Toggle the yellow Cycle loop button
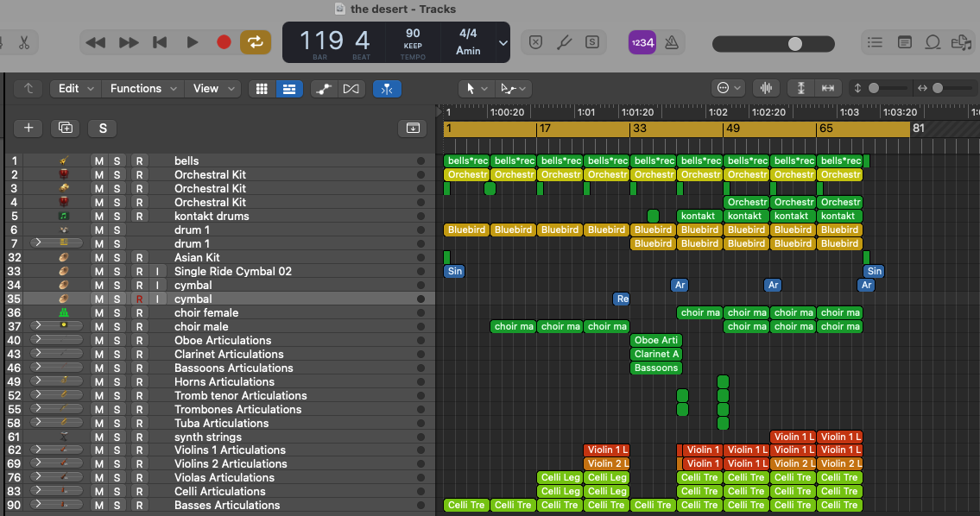Viewport: 980px width, 516px height. (255, 41)
